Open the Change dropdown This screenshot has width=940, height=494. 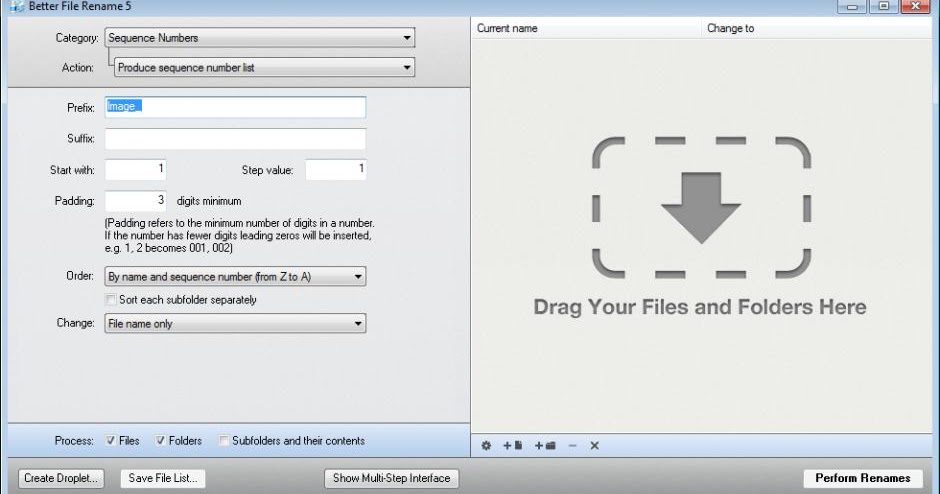pyautogui.click(x=235, y=324)
